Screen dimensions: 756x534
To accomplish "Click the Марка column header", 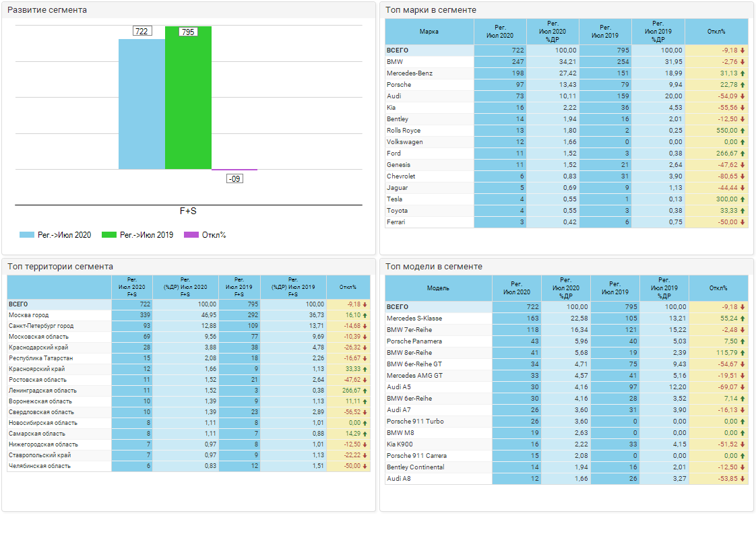I will click(x=429, y=32).
